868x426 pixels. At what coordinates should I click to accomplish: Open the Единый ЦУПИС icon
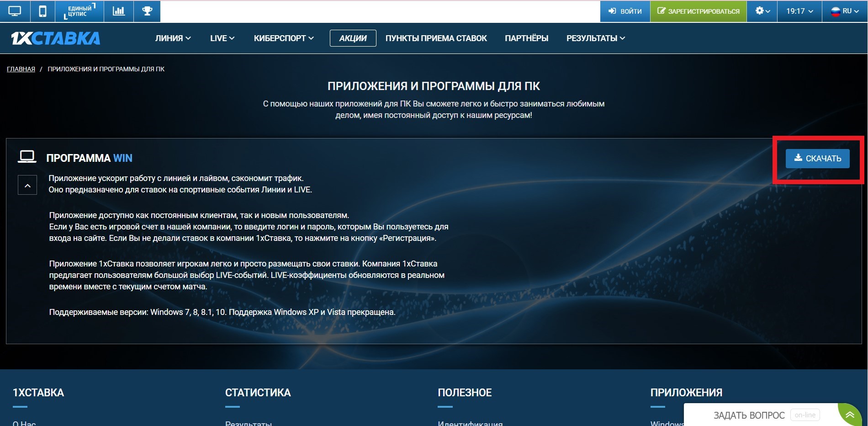79,11
